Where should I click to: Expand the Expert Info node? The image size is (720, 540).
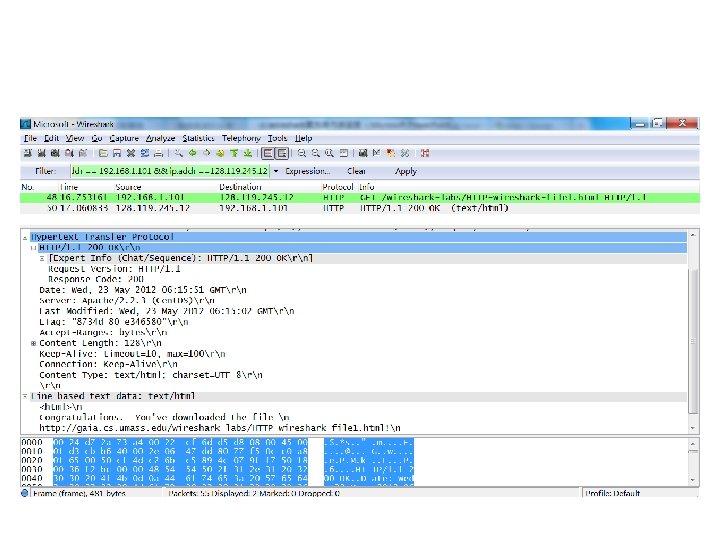click(42, 259)
